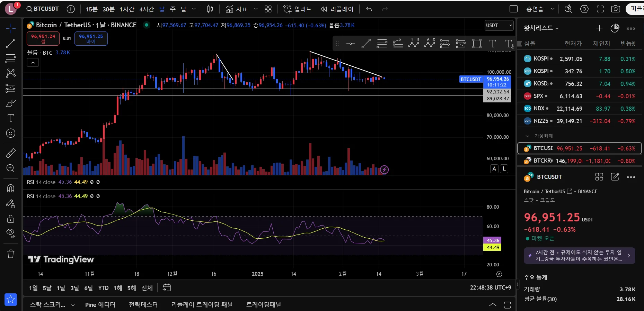Undo the last chart action

[x=369, y=9]
